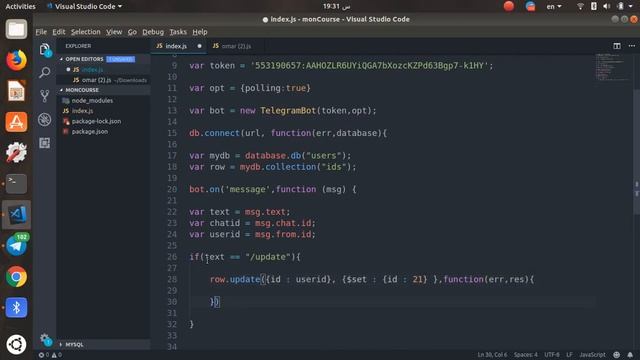The image size is (640, 360).
Task: Open the editor More Actions ellipsis
Action: click(632, 46)
